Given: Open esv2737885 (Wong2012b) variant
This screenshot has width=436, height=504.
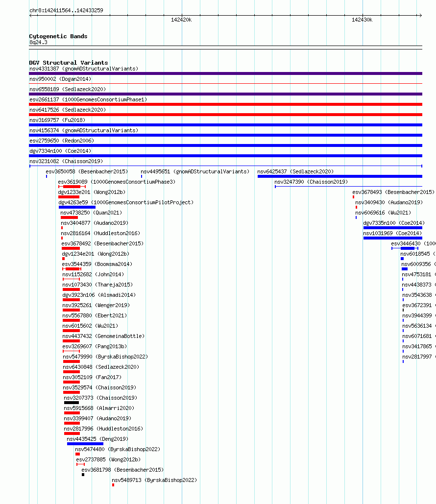Looking at the screenshot, I should point(108,459).
